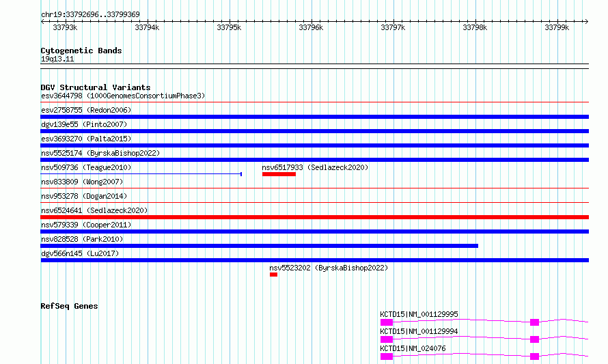Click the small nsv5523202 red bar
608x364 pixels.
(x=274, y=275)
